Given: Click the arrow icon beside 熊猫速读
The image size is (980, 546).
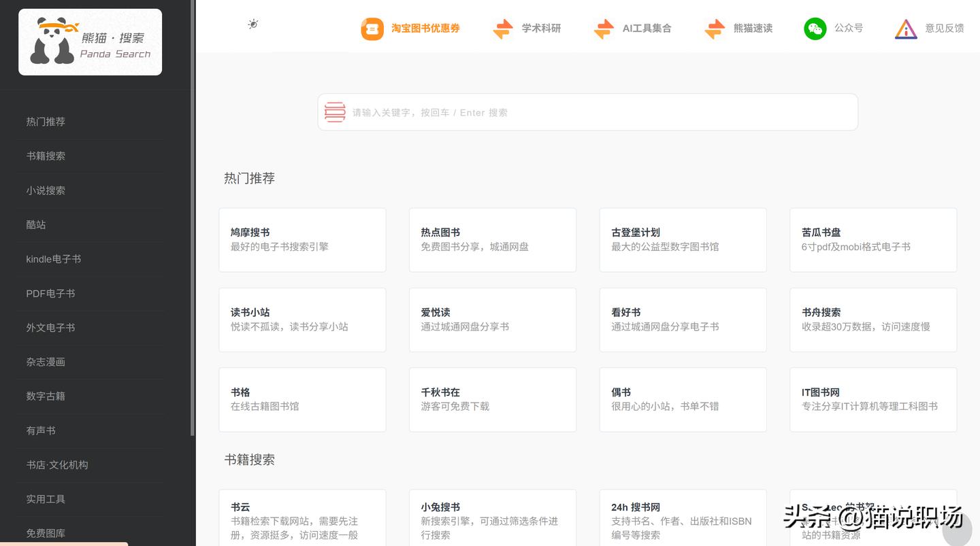Looking at the screenshot, I should 715,29.
